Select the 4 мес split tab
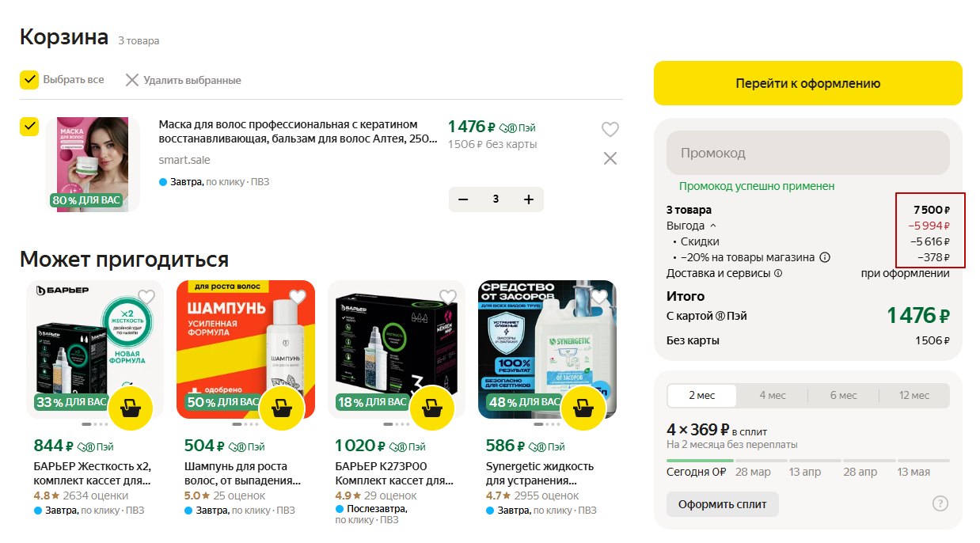 (773, 395)
